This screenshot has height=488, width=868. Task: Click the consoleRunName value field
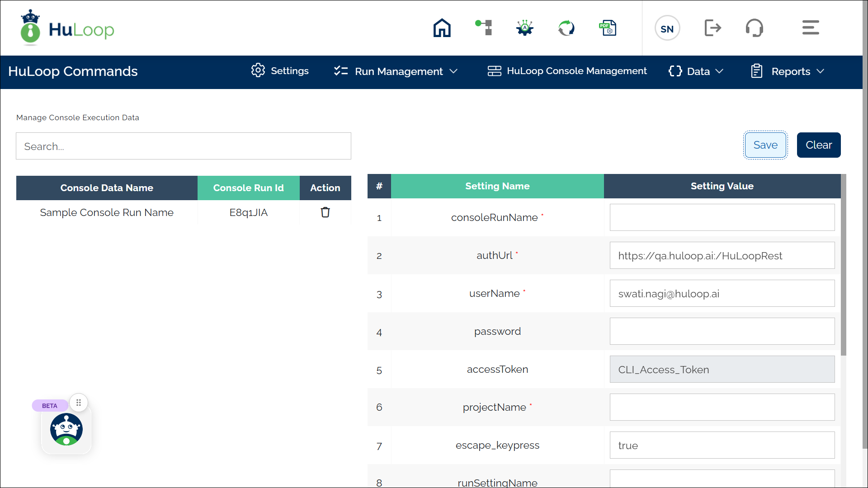[x=722, y=217]
